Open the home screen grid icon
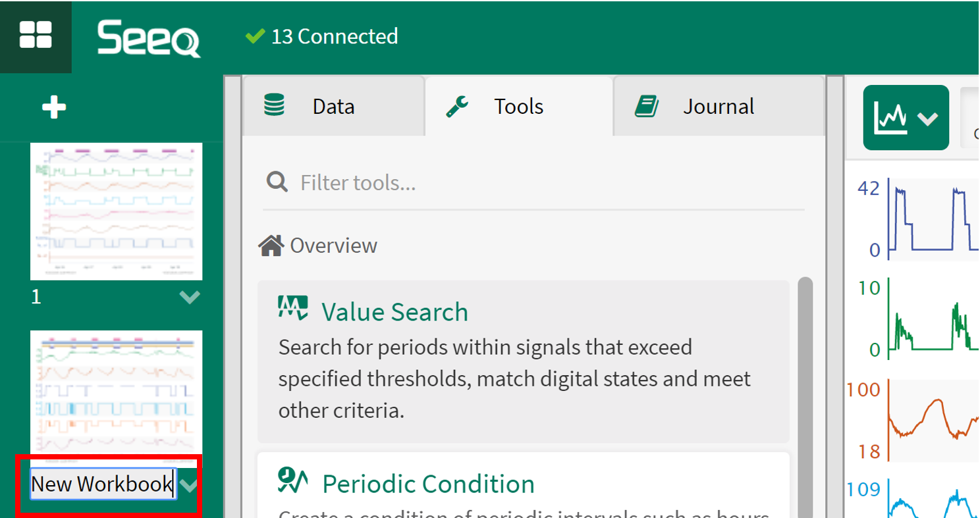Image resolution: width=980 pixels, height=518 pixels. [36, 36]
